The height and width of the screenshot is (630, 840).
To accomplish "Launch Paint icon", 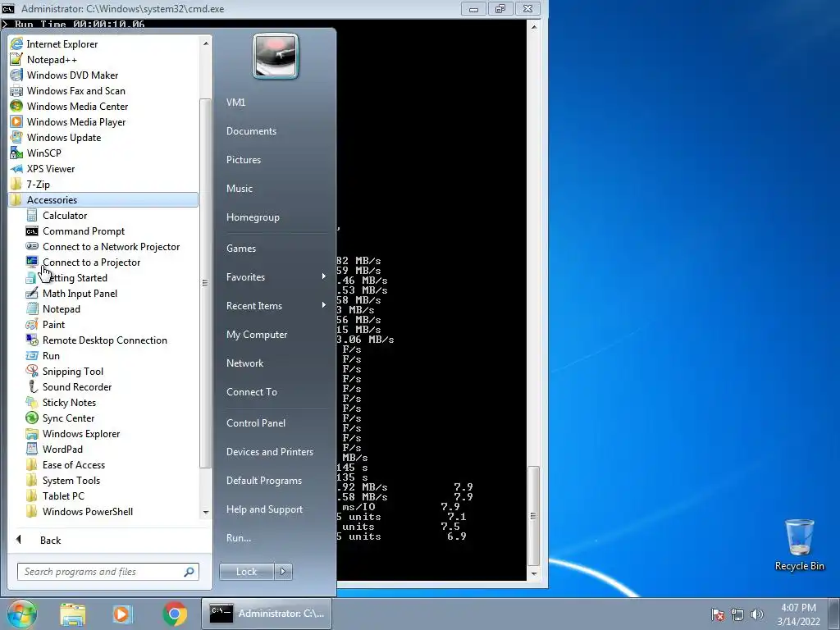I will pos(32,324).
